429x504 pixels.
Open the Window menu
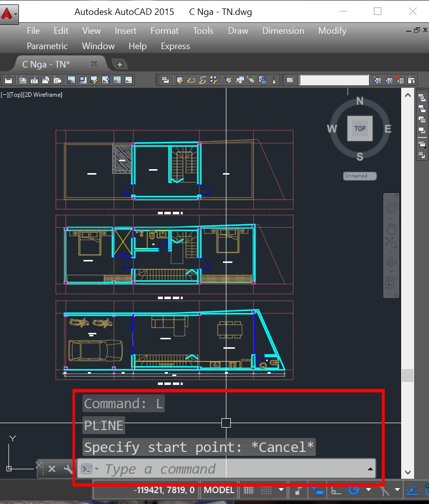pyautogui.click(x=98, y=46)
